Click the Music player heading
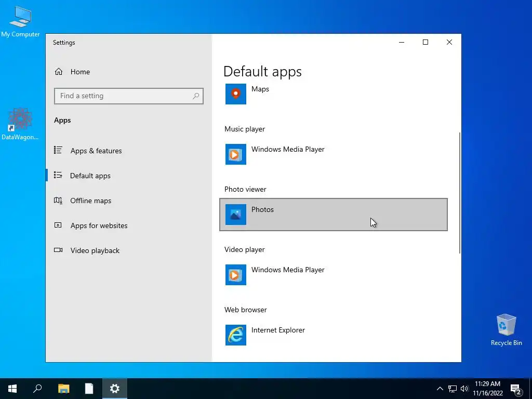 click(245, 129)
